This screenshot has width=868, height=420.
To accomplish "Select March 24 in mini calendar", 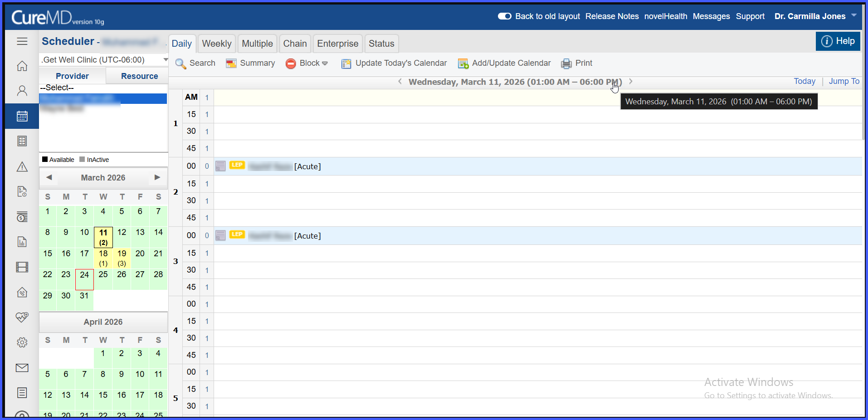I will tap(84, 279).
